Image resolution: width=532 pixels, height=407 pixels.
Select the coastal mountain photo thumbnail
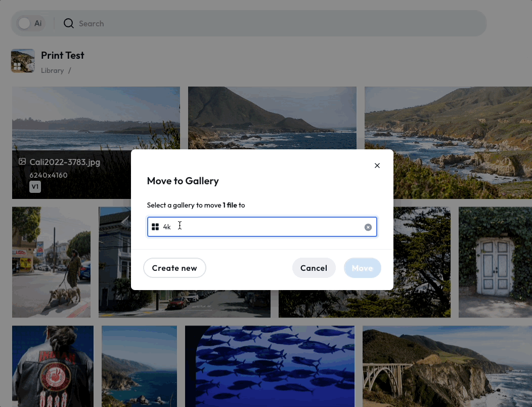point(272,118)
